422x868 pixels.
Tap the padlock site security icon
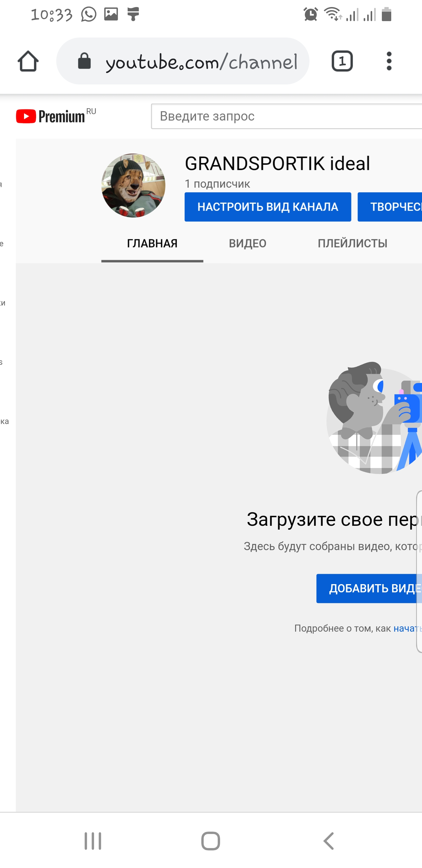[x=84, y=61]
